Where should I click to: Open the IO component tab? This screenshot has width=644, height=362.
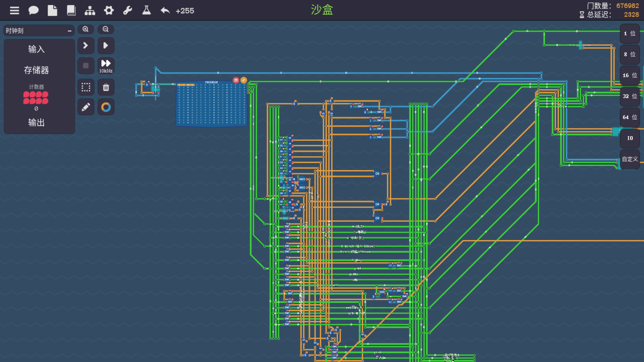click(x=630, y=138)
